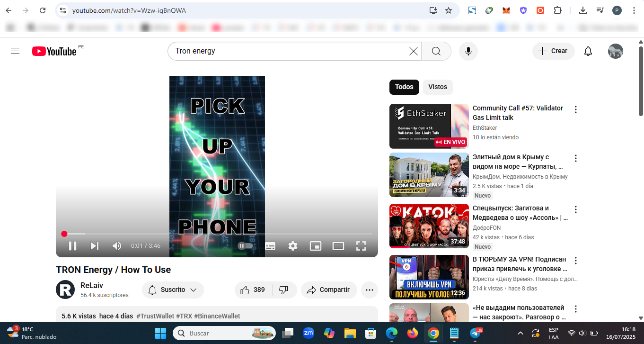Go back in browser history
Screen dimensions: 644x344
[9, 10]
